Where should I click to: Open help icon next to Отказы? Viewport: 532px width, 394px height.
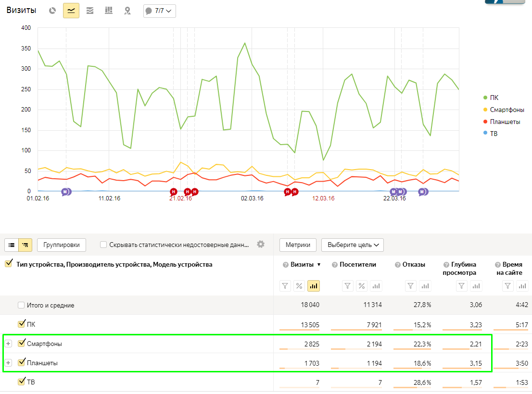coord(398,265)
